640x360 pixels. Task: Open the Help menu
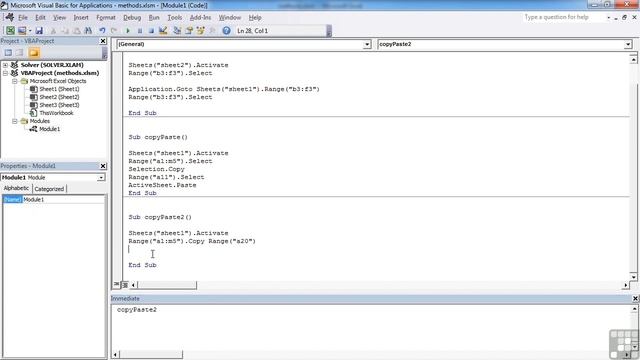pos(255,18)
